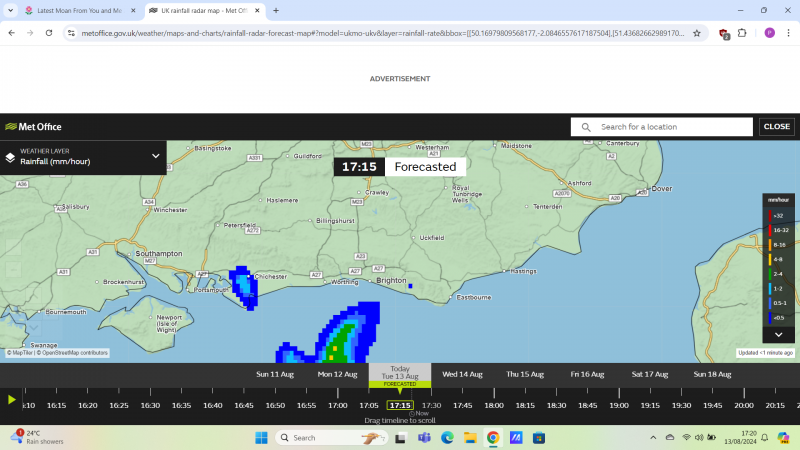The image size is (800, 450).
Task: Jump to 17:00 on the timeline
Action: pyautogui.click(x=337, y=406)
